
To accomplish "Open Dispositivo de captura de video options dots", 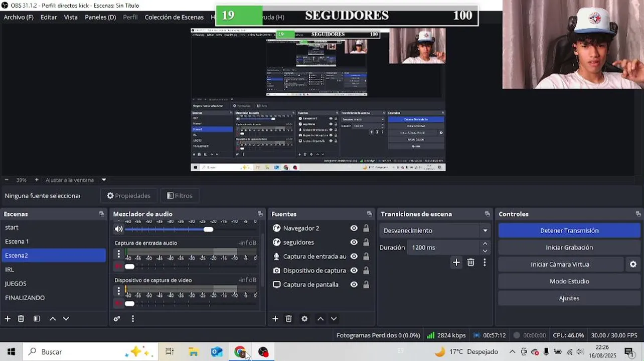I will [119, 291].
